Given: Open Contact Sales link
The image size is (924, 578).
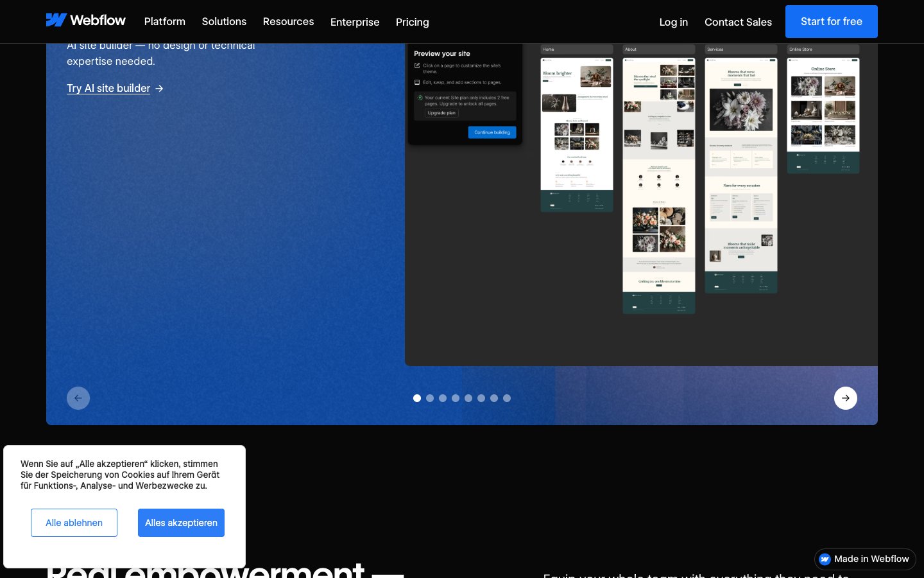Looking at the screenshot, I should click(x=738, y=22).
